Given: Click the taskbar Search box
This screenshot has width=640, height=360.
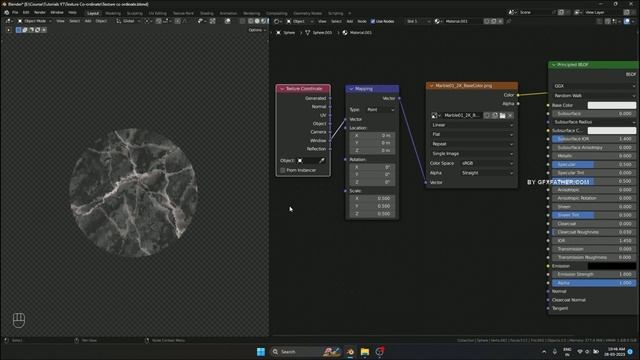Looking at the screenshot, I should click(x=305, y=351).
